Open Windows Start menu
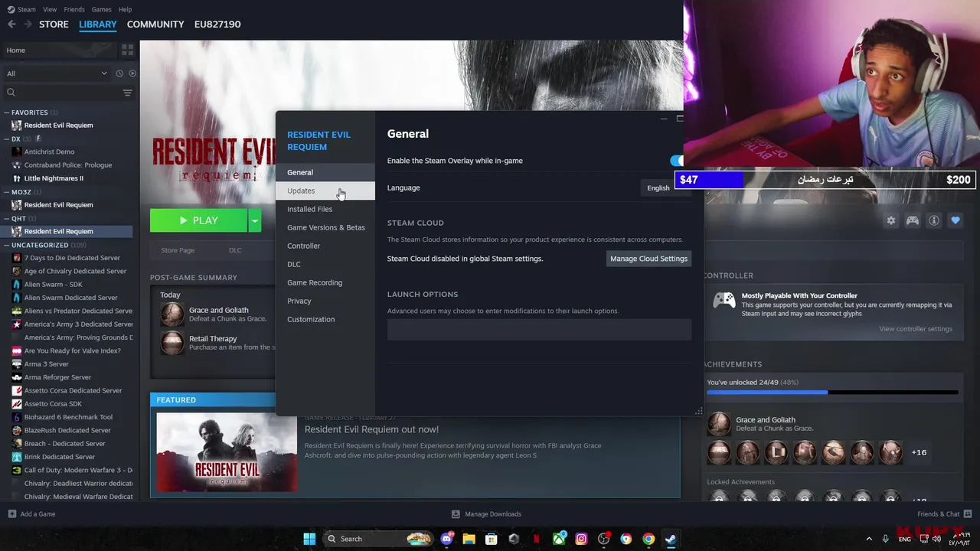Viewport: 980px width, 551px height. coord(309,539)
